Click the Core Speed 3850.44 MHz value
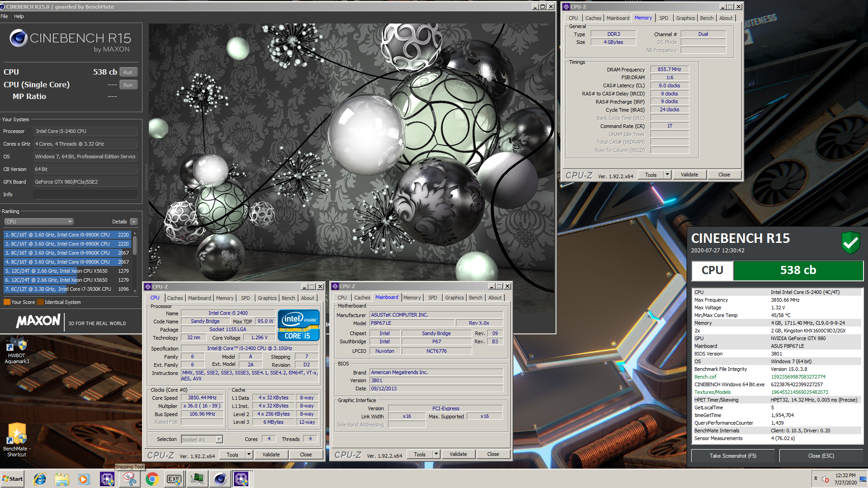868x488 pixels. tap(202, 398)
